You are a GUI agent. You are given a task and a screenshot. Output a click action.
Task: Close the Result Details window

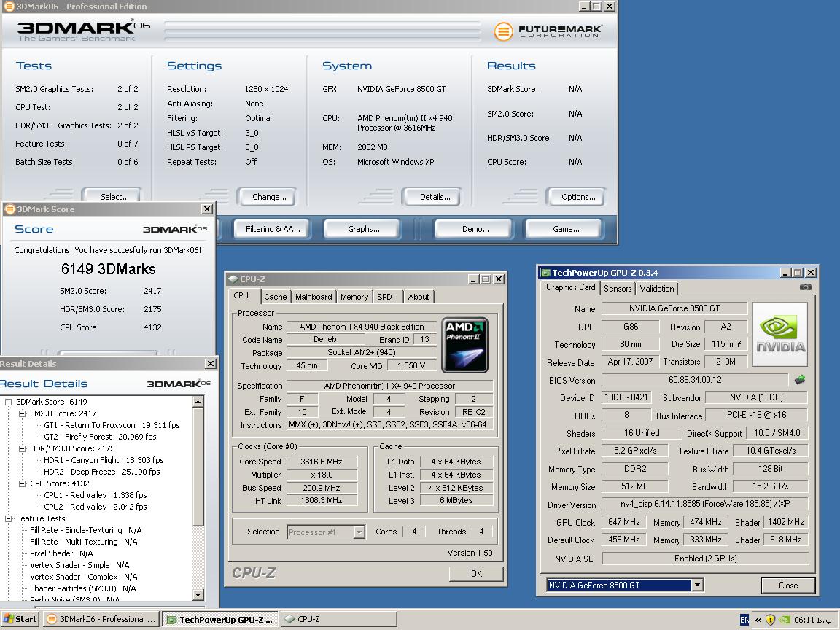pos(211,364)
